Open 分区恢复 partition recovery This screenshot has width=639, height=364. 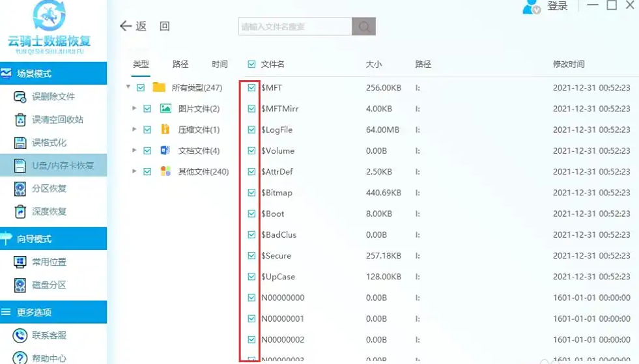click(x=49, y=189)
